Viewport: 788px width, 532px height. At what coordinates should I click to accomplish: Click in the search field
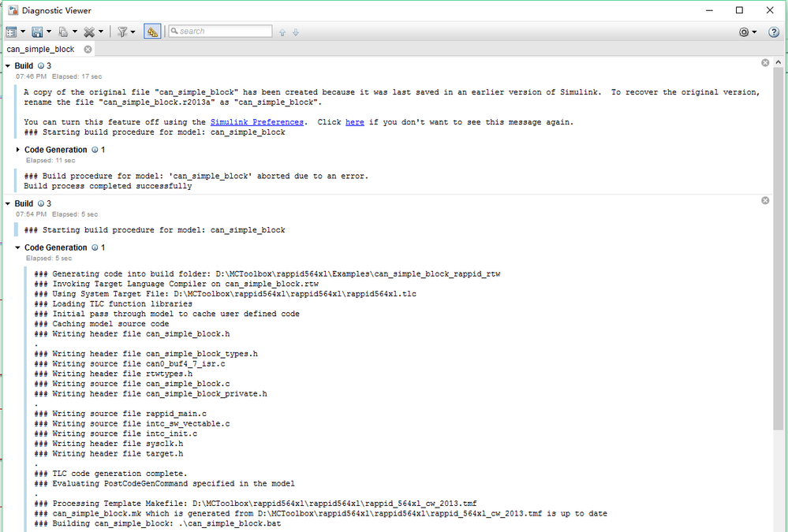point(220,32)
